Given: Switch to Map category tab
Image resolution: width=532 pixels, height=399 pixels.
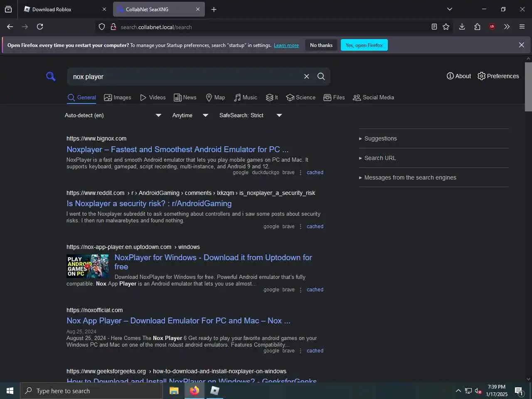Looking at the screenshot, I should 215,97.
